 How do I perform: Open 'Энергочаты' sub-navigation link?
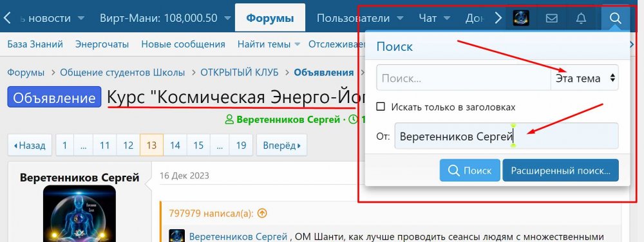point(102,44)
